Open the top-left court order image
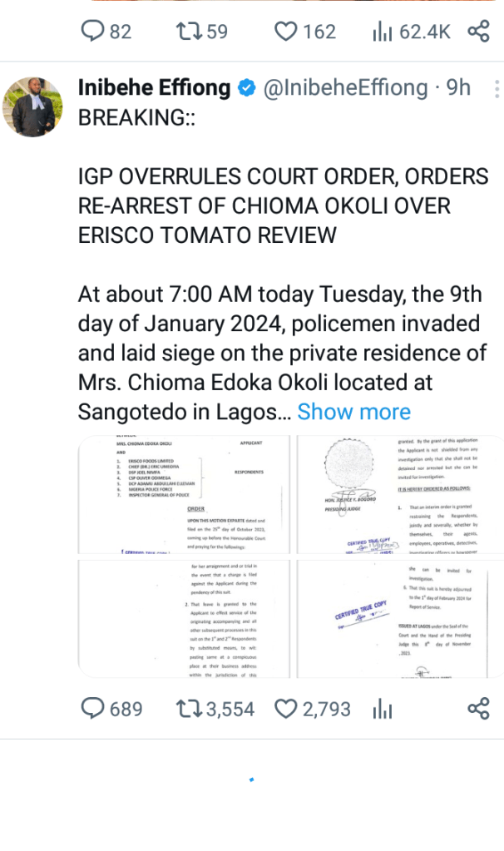504x851 pixels. pyautogui.click(x=184, y=494)
